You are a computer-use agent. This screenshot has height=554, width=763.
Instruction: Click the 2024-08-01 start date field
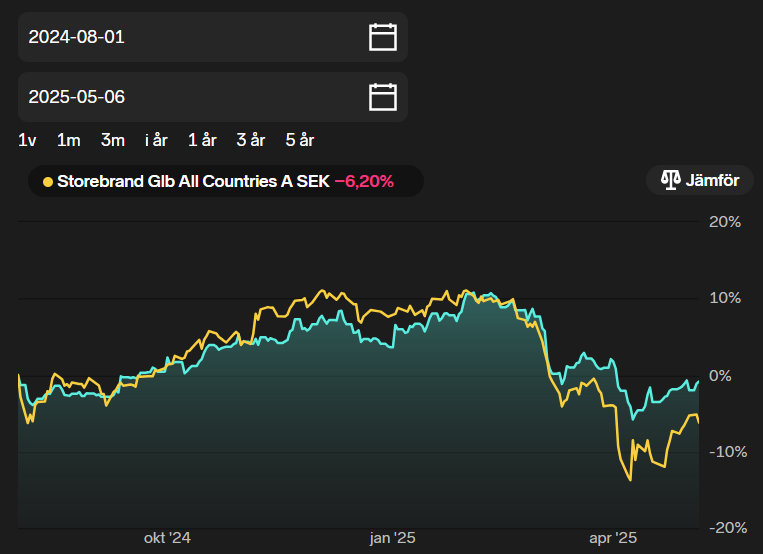[190, 37]
